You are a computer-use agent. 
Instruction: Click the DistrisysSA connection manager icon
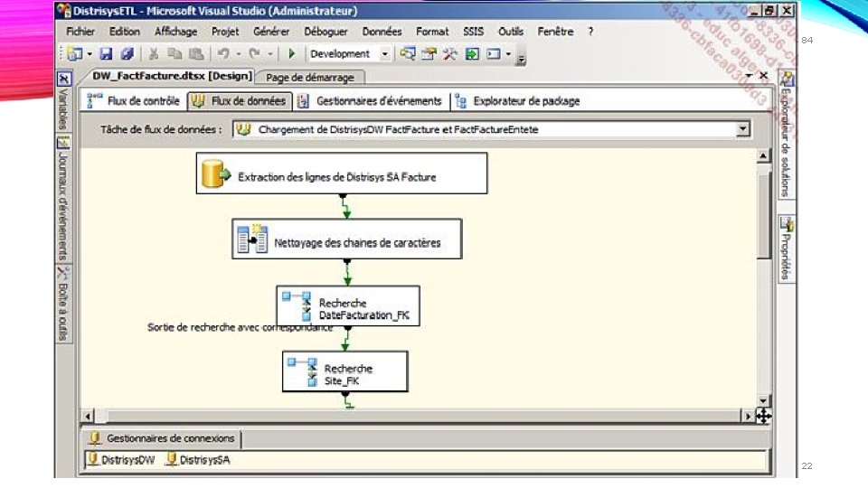pyautogui.click(x=172, y=459)
